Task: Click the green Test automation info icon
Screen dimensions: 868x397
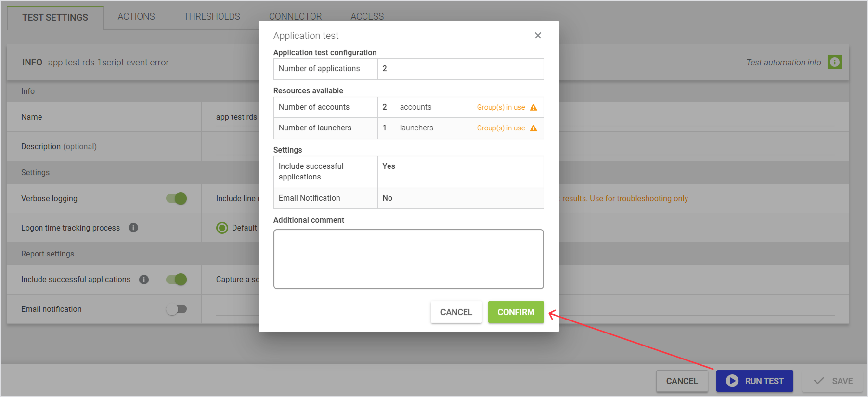Action: click(x=834, y=62)
